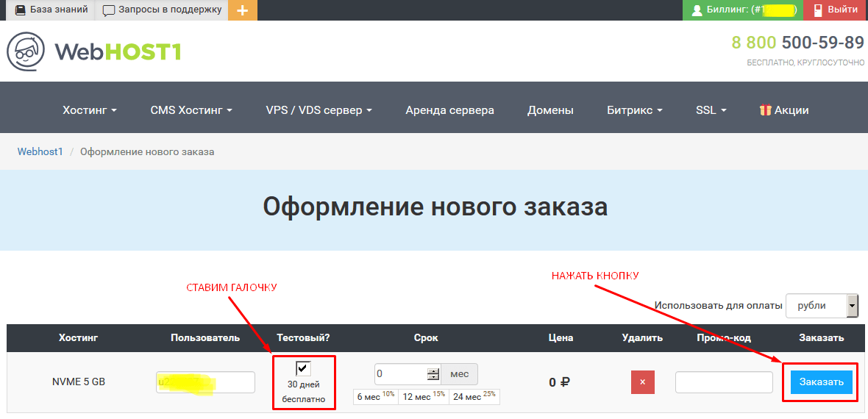Open the Акции gift icon link
868x419 pixels.
(766, 110)
